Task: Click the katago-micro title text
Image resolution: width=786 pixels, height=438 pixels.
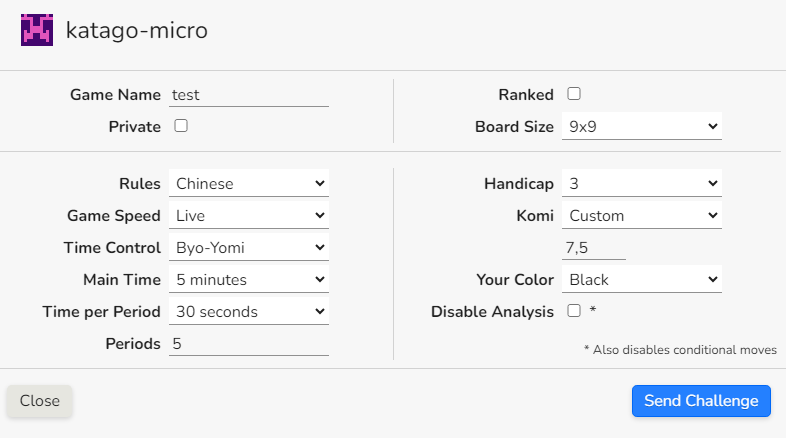Action: 137,31
